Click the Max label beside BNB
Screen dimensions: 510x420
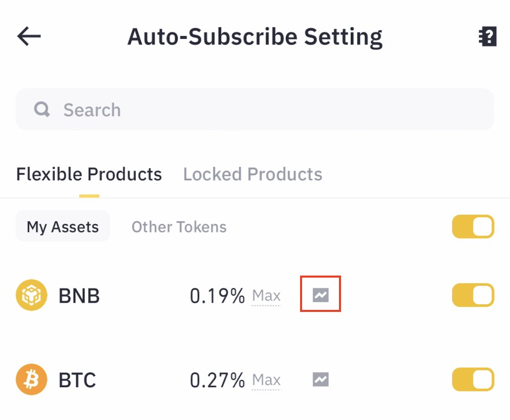coord(266,296)
